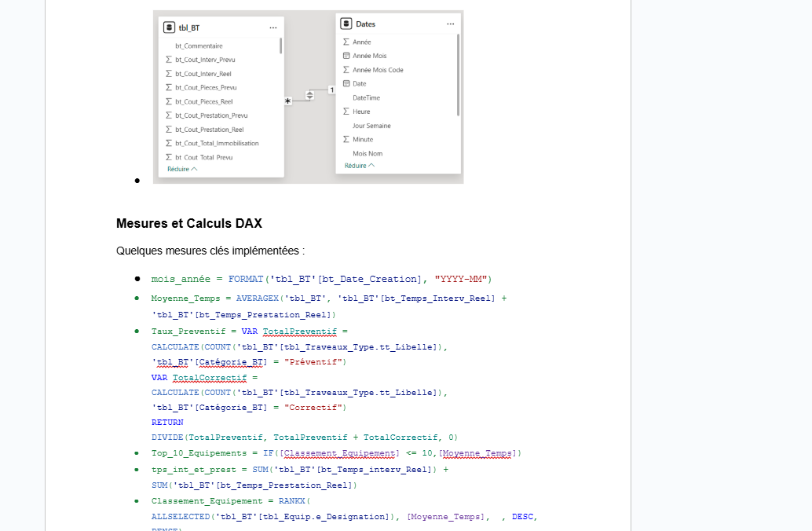Click the tbl_BT table database icon
Screen dimensions: 812x531
(169, 27)
